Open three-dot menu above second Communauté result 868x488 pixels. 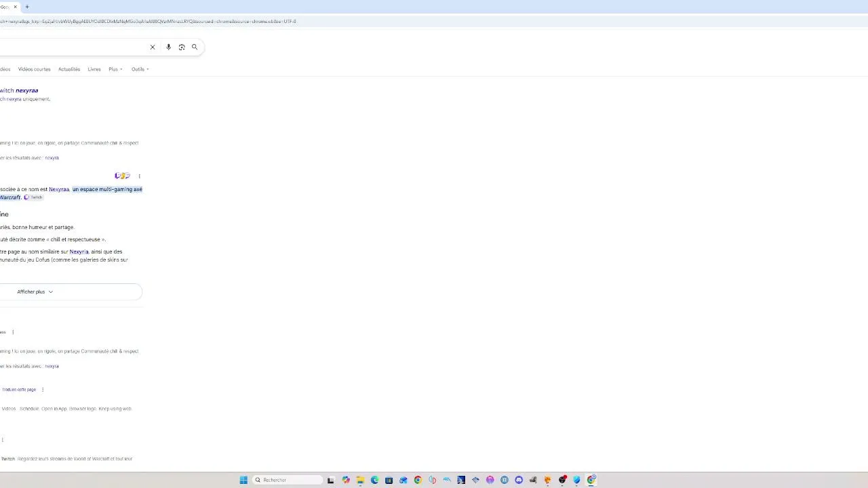[13, 332]
